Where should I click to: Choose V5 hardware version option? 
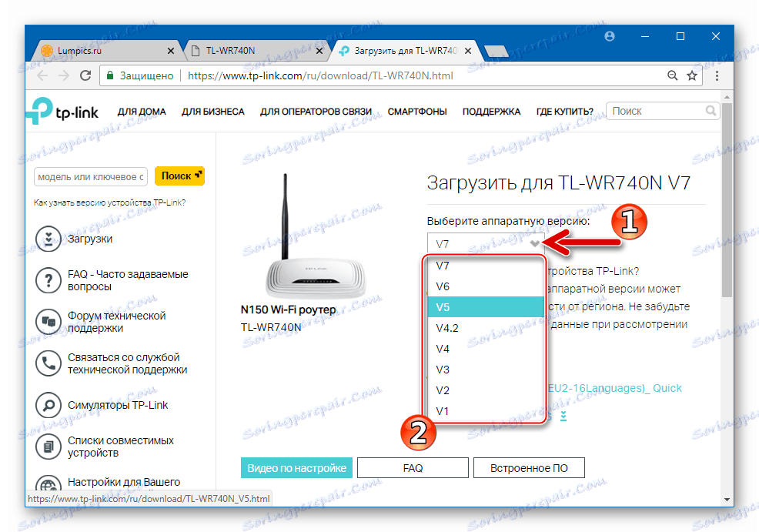pos(486,307)
